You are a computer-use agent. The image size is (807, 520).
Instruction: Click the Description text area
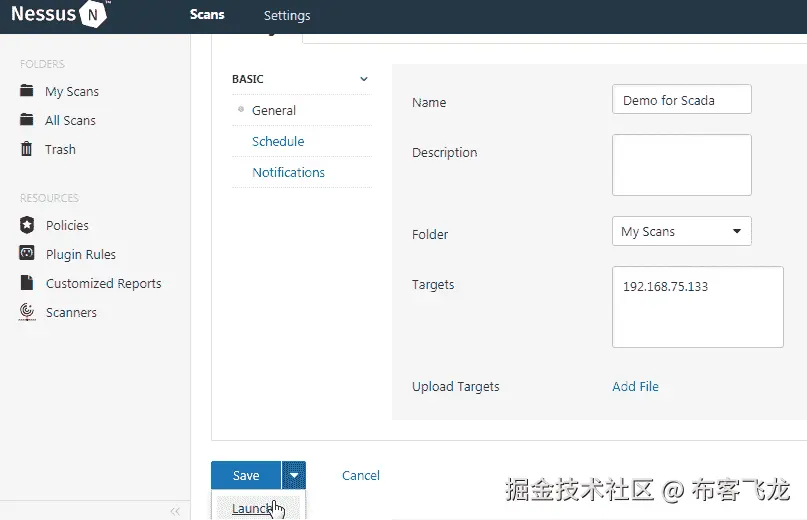[x=681, y=165]
